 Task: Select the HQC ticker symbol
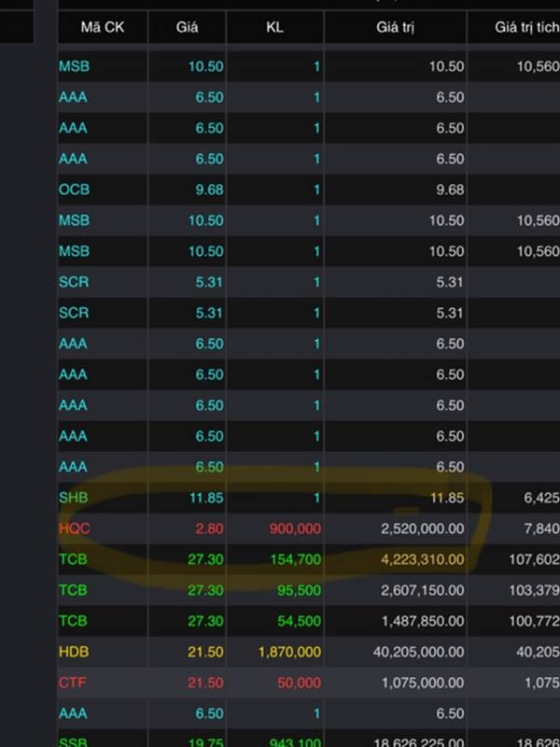click(x=74, y=529)
